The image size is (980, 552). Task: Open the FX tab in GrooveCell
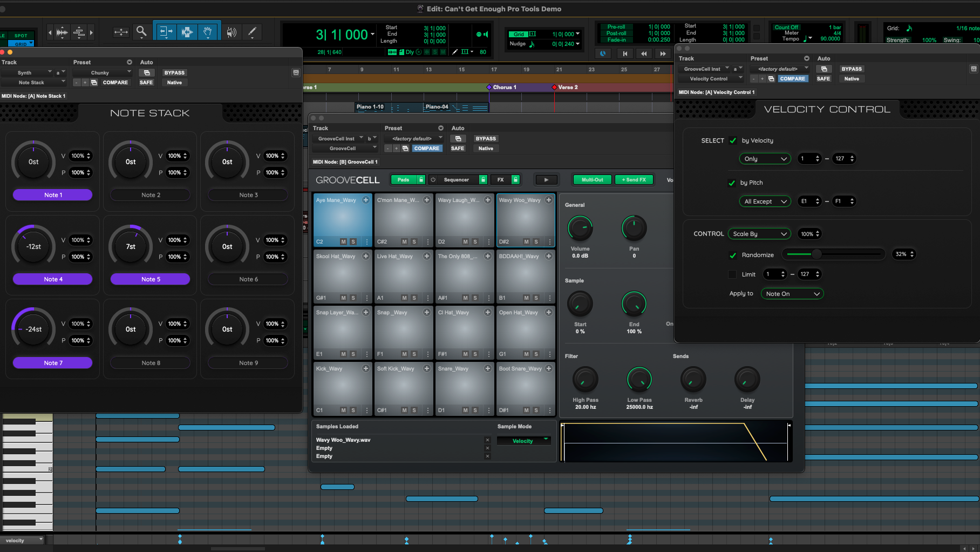[x=501, y=180]
